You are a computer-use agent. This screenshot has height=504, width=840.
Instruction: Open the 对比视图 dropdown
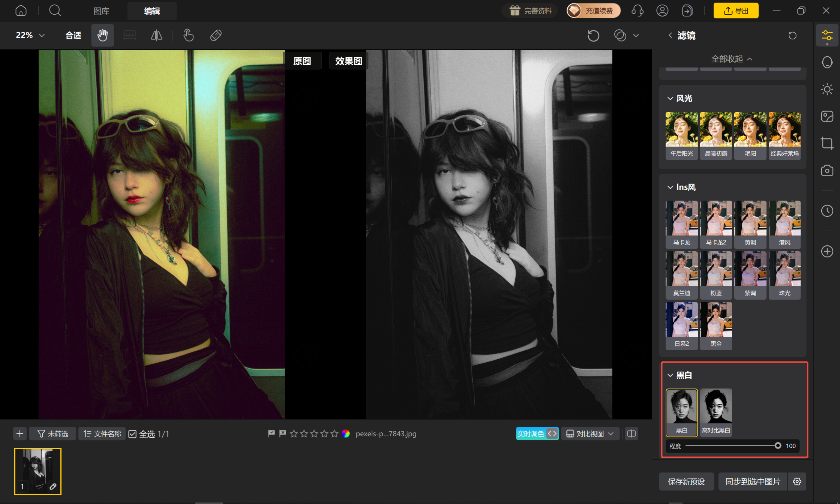pyautogui.click(x=590, y=434)
